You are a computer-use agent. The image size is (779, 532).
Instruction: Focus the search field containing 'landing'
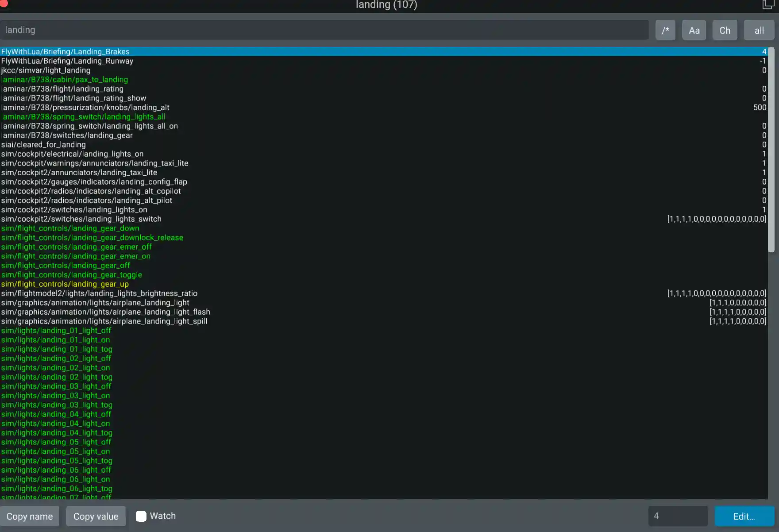324,30
